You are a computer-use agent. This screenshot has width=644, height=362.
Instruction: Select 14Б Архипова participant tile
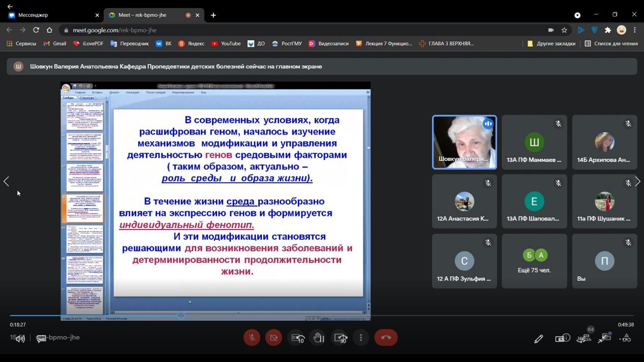[604, 142]
